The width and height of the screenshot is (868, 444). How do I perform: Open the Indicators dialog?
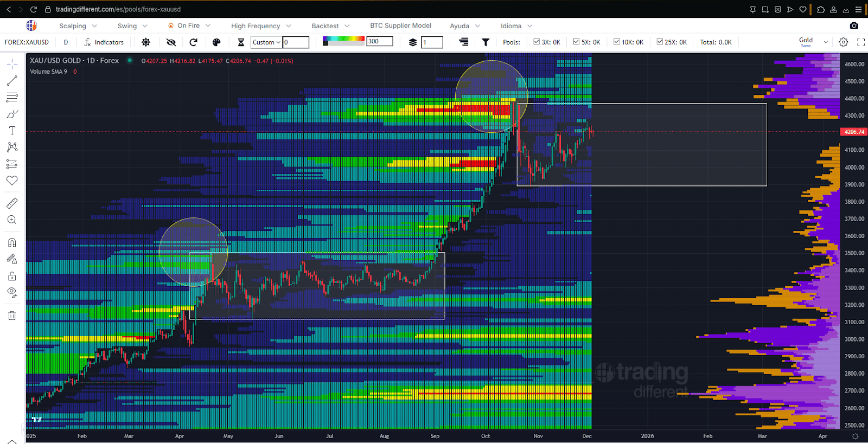(104, 42)
